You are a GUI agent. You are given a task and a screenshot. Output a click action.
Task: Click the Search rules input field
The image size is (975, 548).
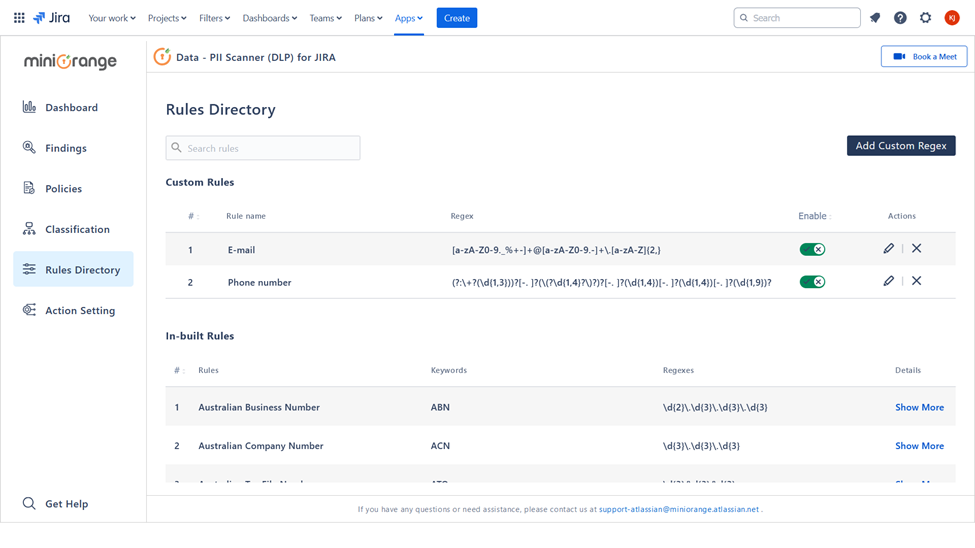coord(263,148)
